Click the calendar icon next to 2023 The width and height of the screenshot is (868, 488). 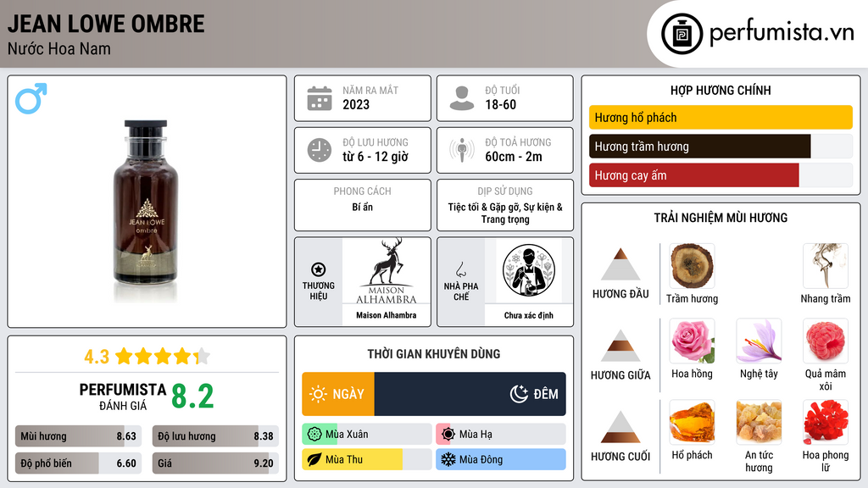coord(320,98)
